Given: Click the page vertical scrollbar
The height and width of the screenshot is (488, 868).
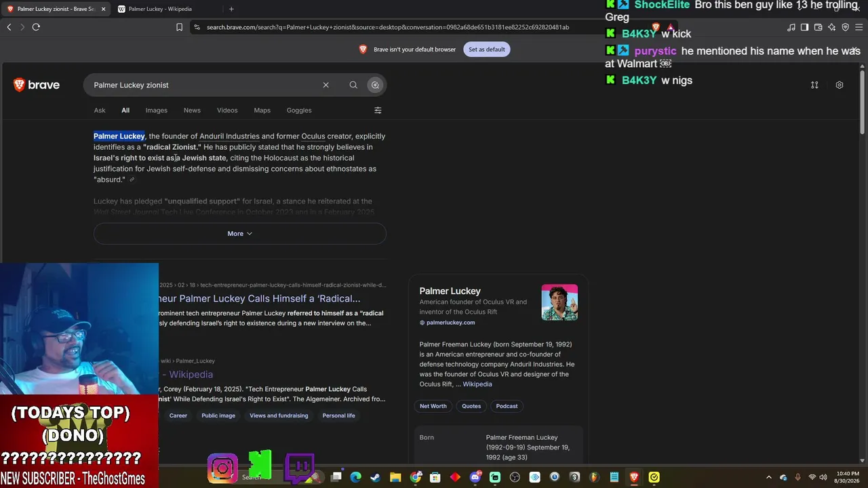Looking at the screenshot, I should [863, 102].
